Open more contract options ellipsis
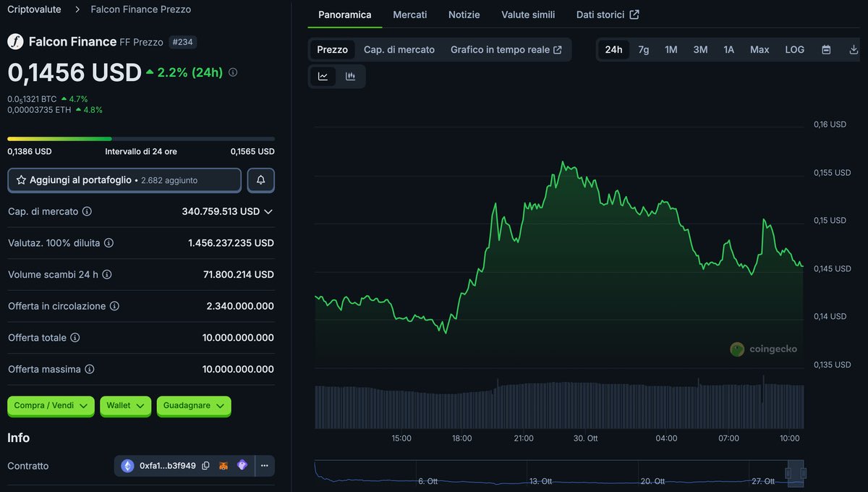868x492 pixels. point(264,466)
